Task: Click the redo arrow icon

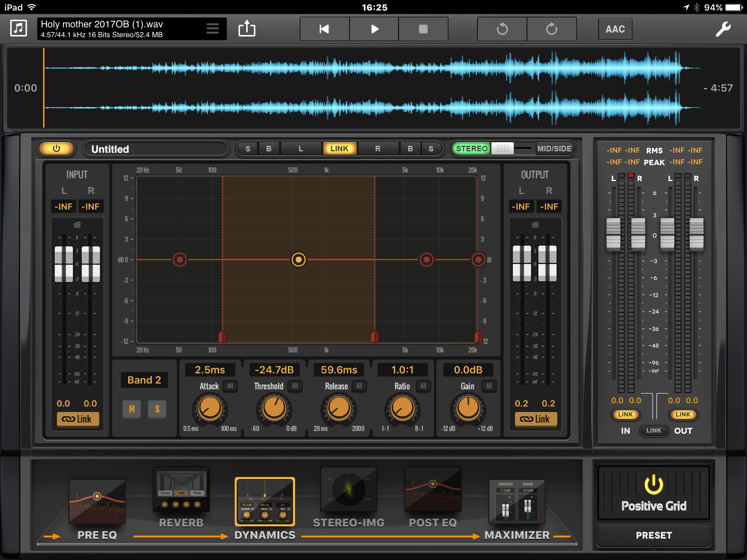Action: coord(551,29)
